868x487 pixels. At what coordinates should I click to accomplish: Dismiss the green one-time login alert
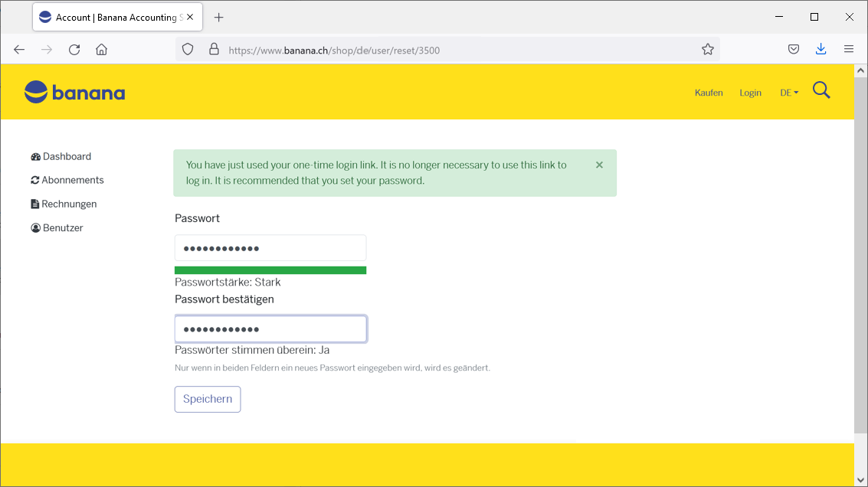click(599, 165)
